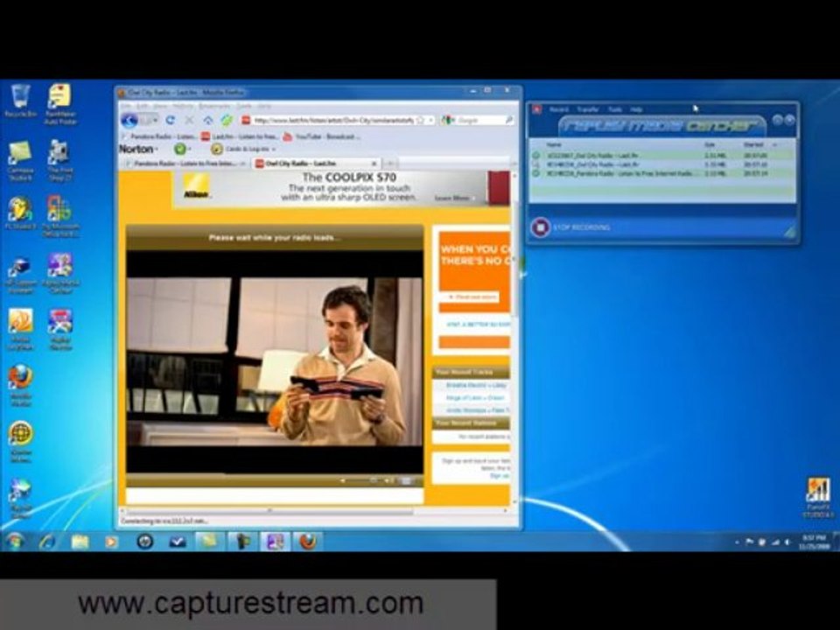
Task: Open the Norton Cards & Log-ins dropdown
Action: (x=244, y=149)
